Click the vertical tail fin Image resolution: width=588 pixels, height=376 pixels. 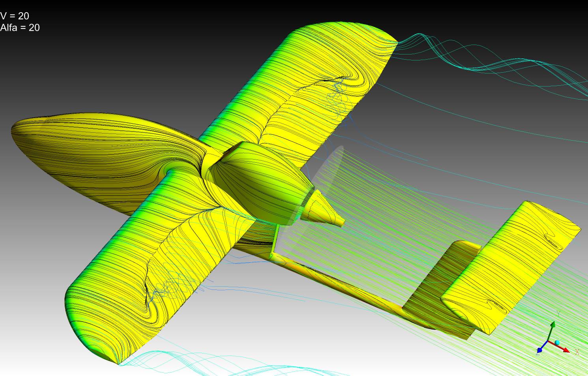coord(438,284)
